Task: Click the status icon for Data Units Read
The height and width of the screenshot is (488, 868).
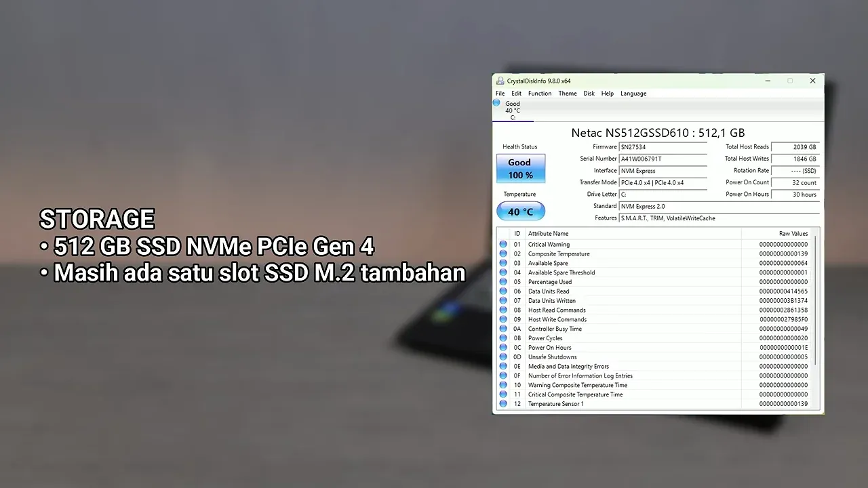Action: click(503, 291)
